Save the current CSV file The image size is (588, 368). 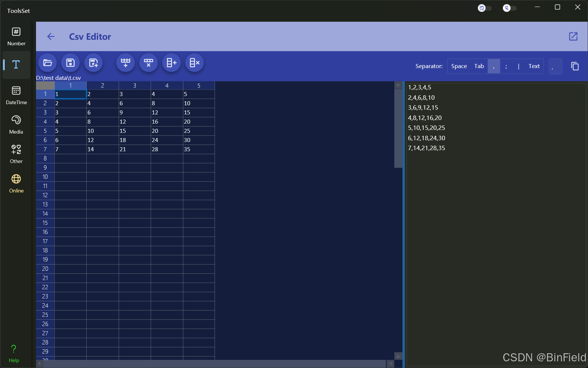click(70, 63)
